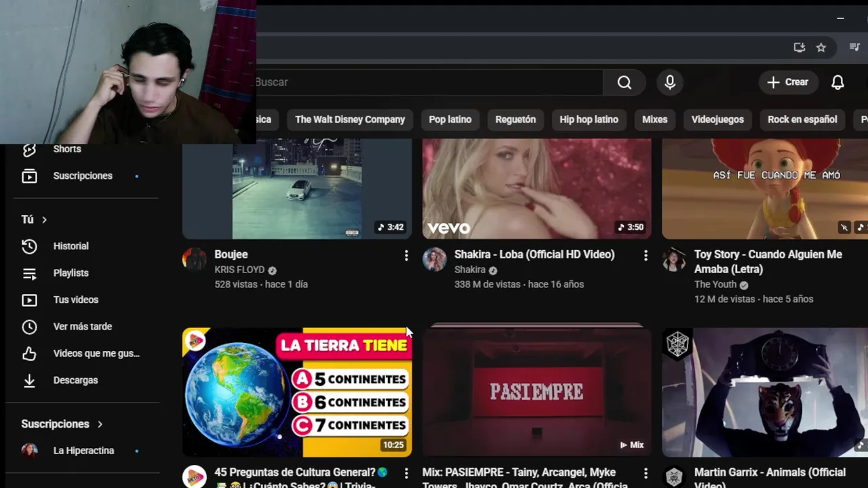Viewport: 868px width, 488px height.
Task: Select the Videojuegos filter chip
Action: [x=717, y=119]
